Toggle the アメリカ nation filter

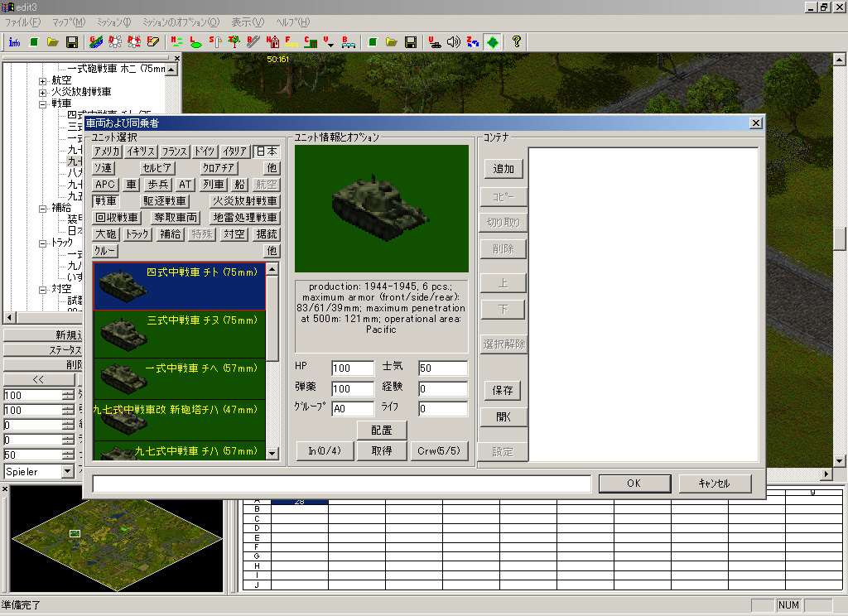[106, 152]
